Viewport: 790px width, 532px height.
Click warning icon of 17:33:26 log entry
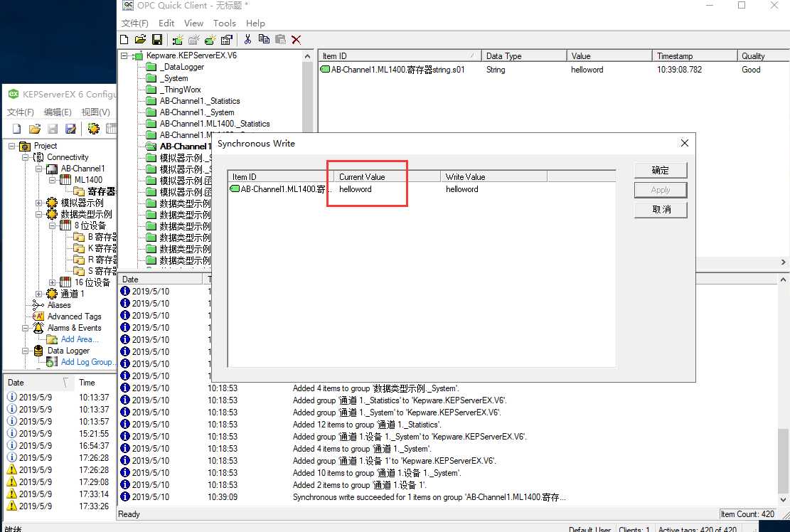click(x=11, y=506)
